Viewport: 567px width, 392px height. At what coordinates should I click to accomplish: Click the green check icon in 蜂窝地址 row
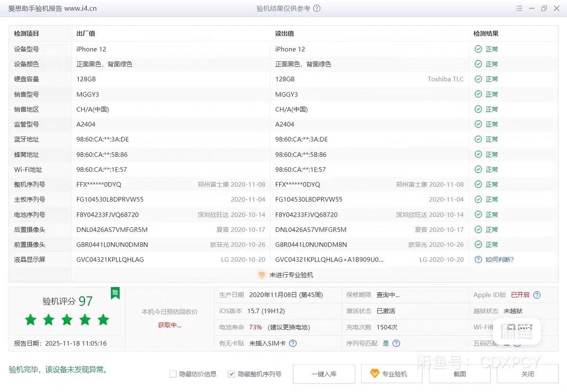click(x=478, y=154)
